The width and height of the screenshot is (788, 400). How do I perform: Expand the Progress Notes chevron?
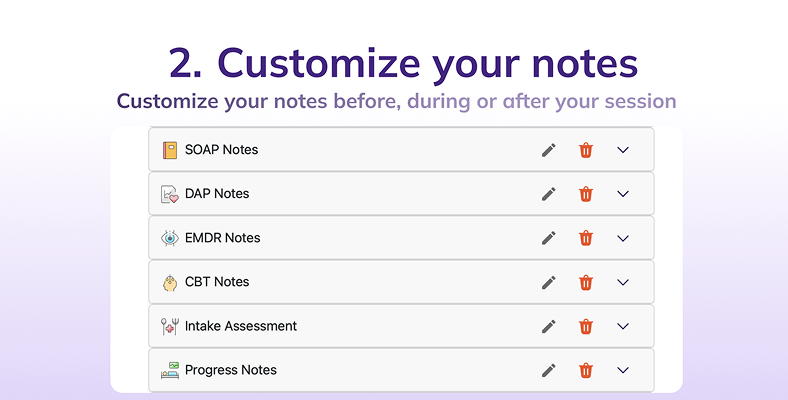[x=623, y=370]
